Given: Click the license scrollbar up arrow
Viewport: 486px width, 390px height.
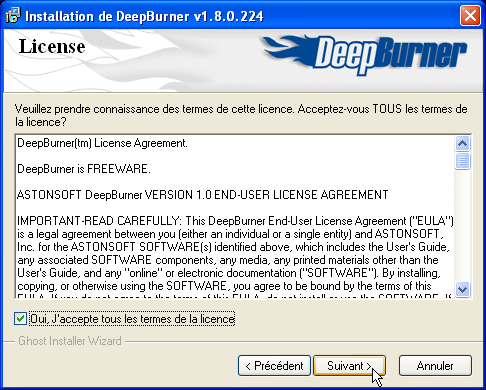Looking at the screenshot, I should 462,144.
